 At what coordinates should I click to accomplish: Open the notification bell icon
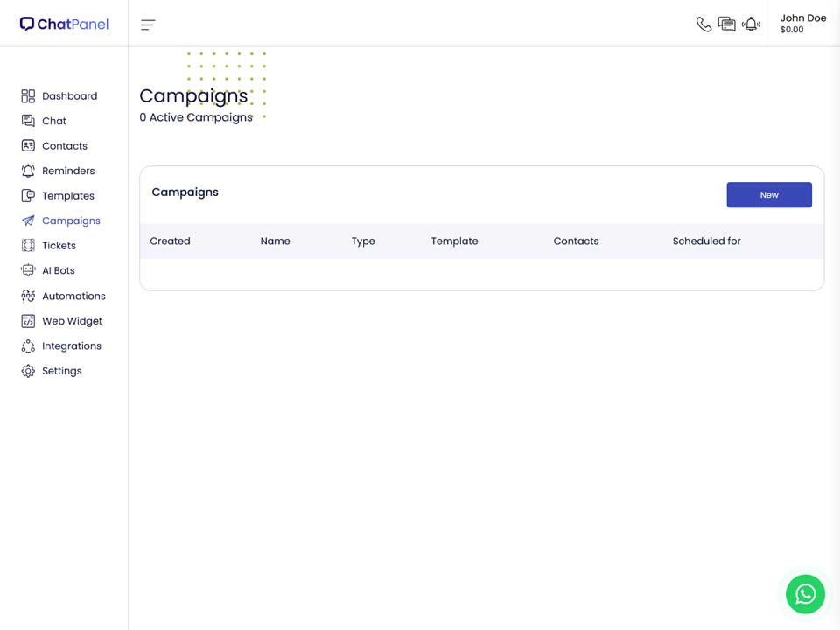coord(751,24)
